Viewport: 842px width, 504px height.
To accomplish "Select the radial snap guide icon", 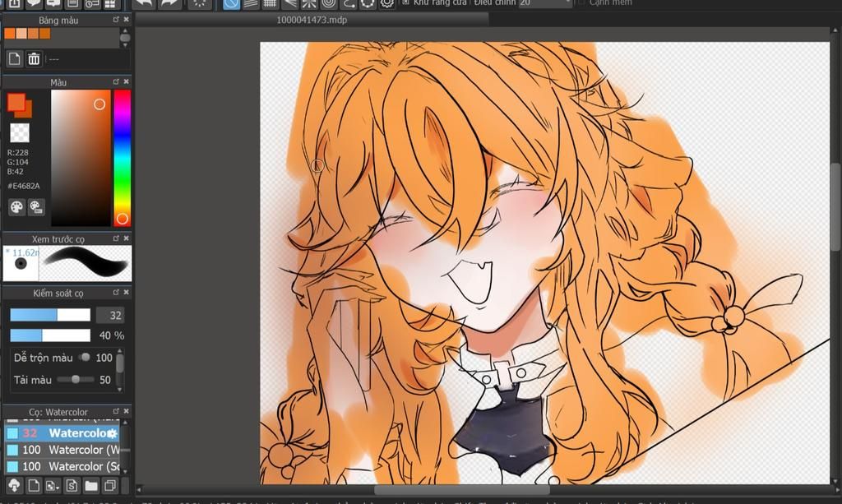I will point(309,3).
